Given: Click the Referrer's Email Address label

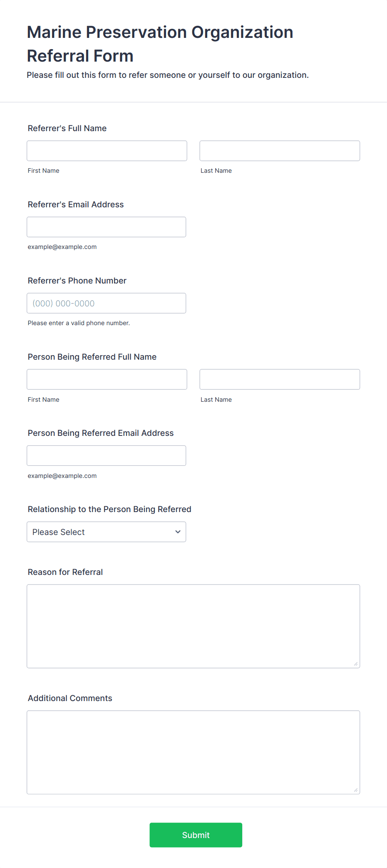Looking at the screenshot, I should (x=76, y=204).
